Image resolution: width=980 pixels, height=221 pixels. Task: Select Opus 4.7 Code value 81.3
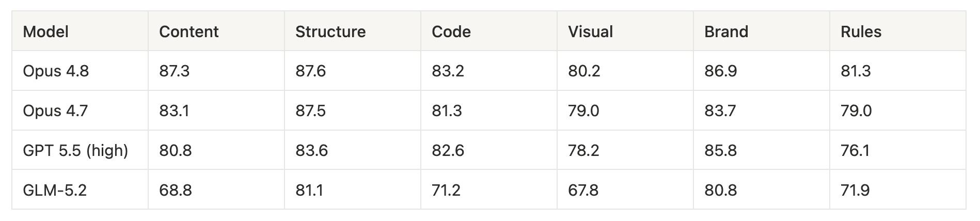coord(447,110)
